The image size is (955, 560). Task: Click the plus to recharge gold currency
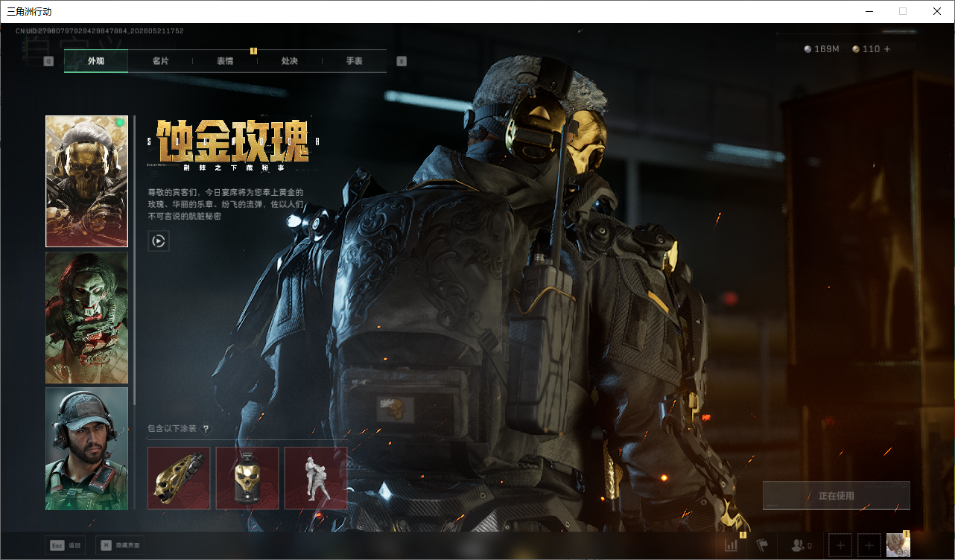(x=886, y=49)
